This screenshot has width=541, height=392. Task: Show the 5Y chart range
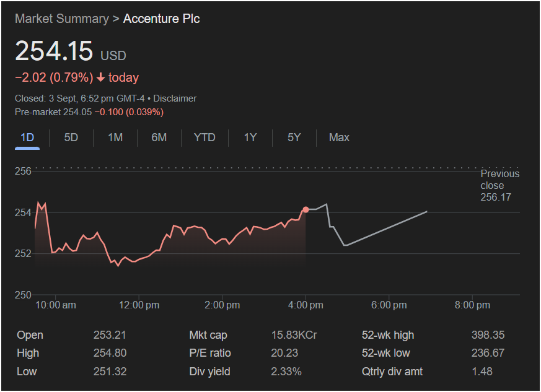coord(294,137)
